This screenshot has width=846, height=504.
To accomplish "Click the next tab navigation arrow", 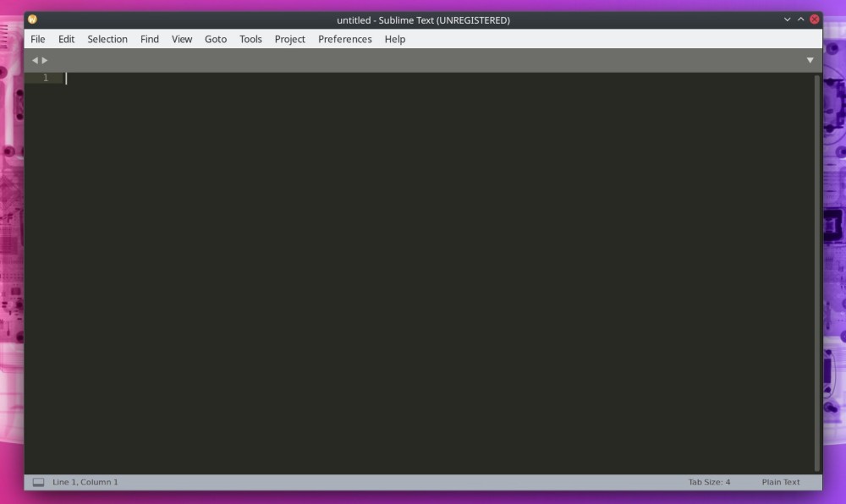I will 44,59.
